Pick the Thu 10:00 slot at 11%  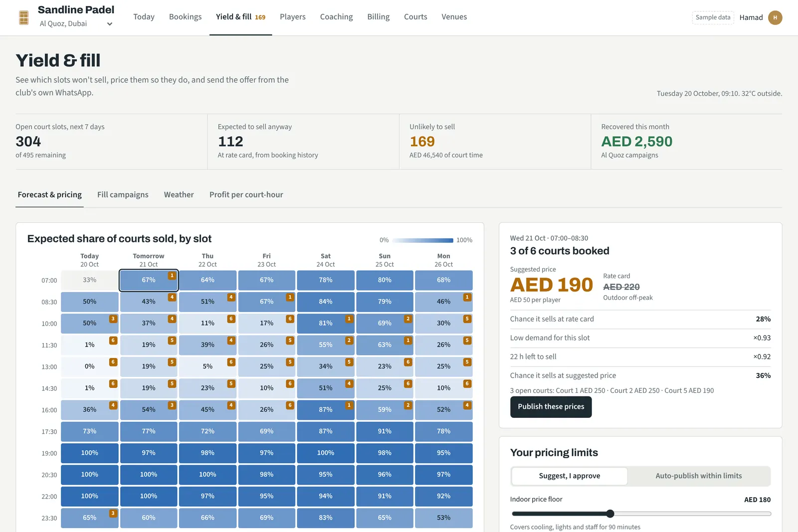coord(207,324)
